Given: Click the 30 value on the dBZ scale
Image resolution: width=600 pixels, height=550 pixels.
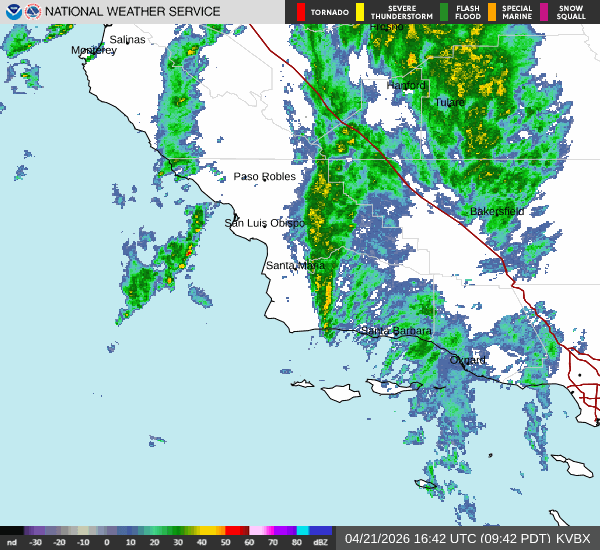Looking at the screenshot, I should click(178, 542).
